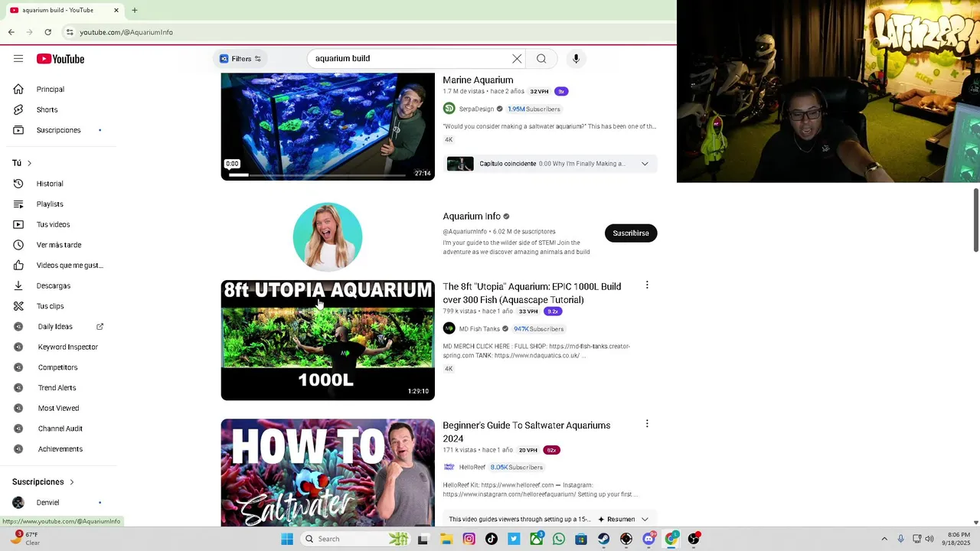Image resolution: width=980 pixels, height=551 pixels.
Task: Start voice search with microphone icon
Action: pos(577,59)
